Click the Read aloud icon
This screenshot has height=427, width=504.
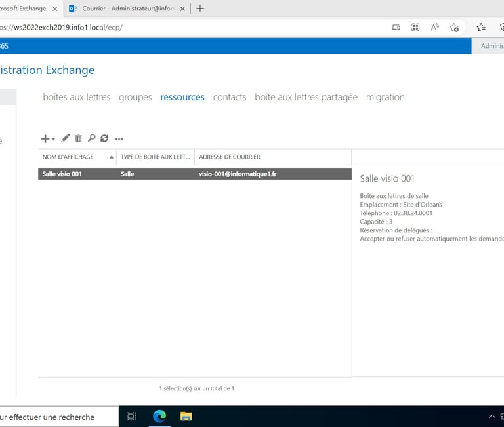point(435,28)
